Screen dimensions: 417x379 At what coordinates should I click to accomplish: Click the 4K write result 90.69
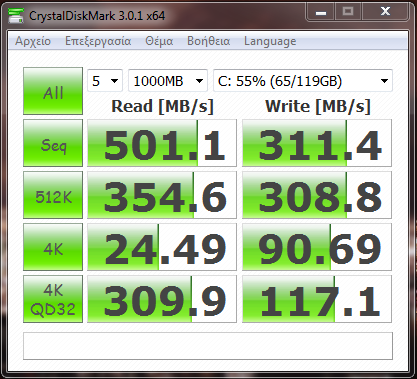[x=317, y=247]
